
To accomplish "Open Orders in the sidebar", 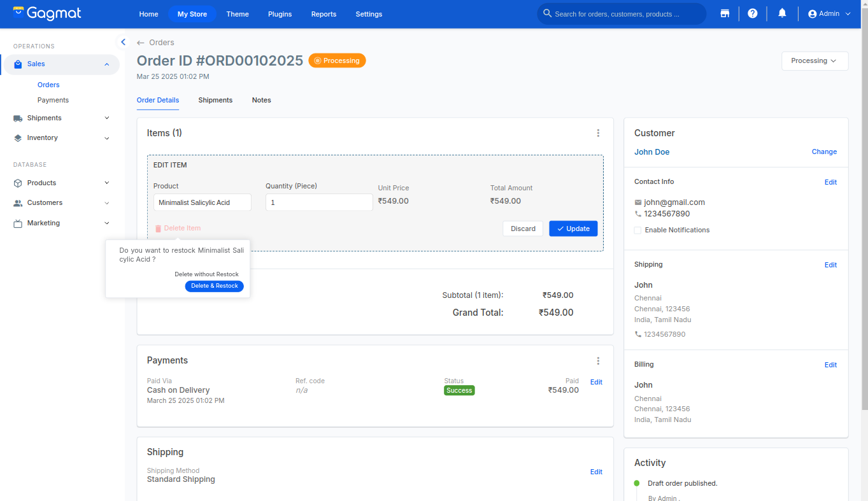I will point(48,85).
